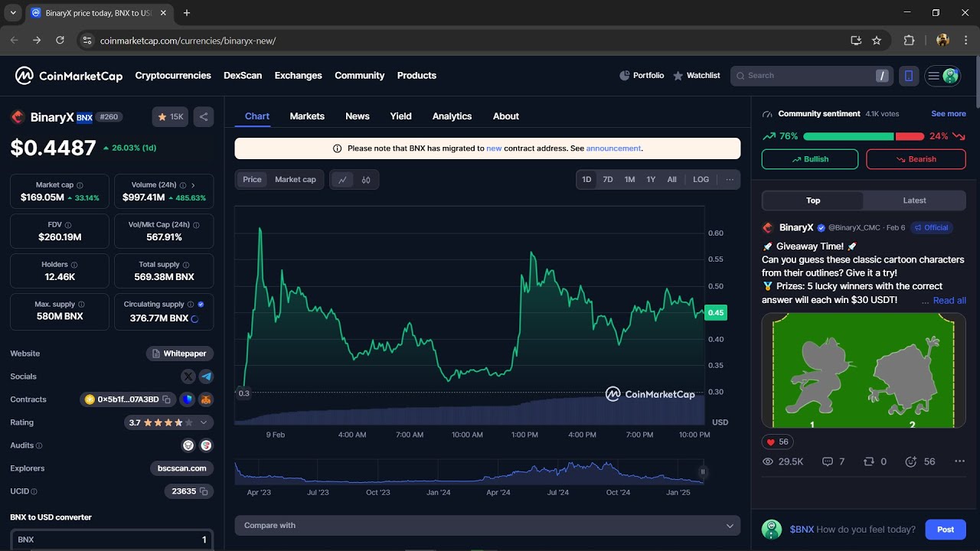
Task: Open the Whitepaper link
Action: click(x=180, y=354)
